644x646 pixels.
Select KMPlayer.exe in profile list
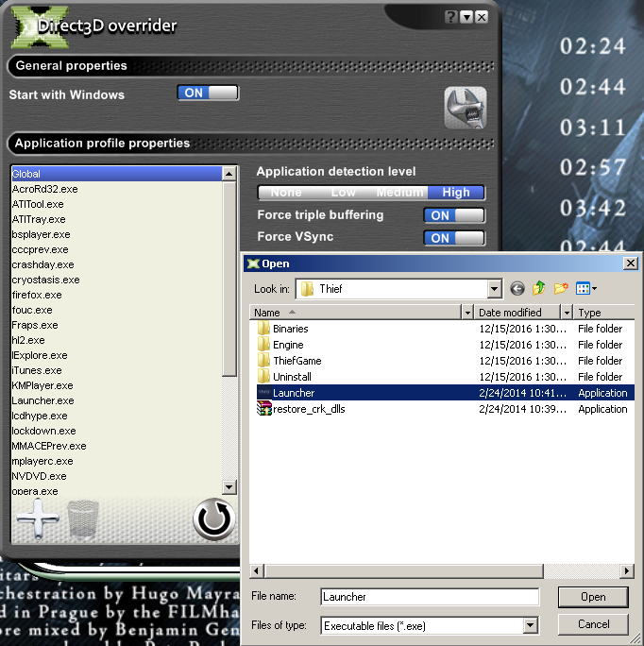[x=116, y=385]
